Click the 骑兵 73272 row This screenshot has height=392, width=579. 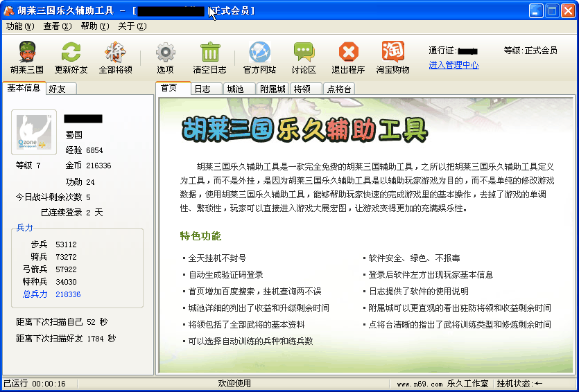coord(54,257)
